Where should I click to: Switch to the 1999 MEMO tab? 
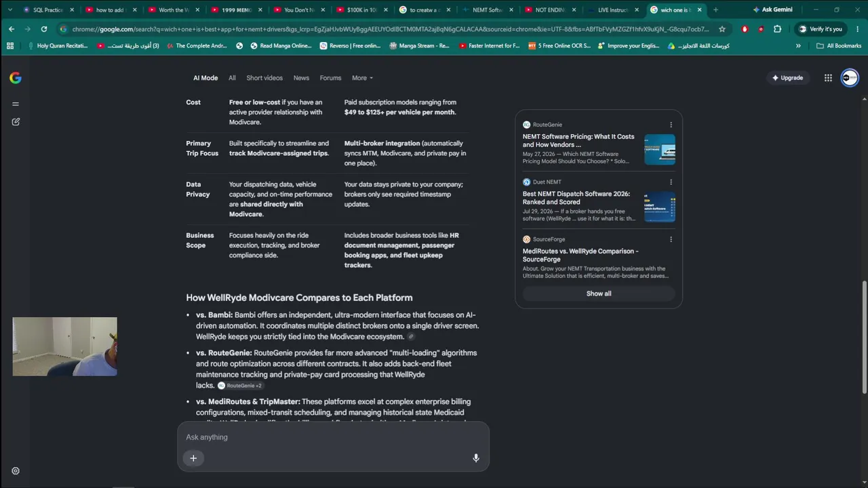tap(235, 10)
